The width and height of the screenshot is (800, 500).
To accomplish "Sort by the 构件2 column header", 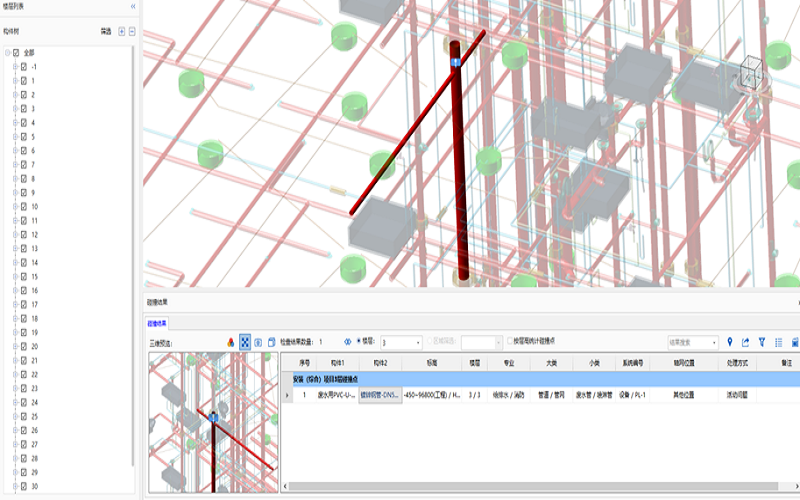I will [x=380, y=363].
